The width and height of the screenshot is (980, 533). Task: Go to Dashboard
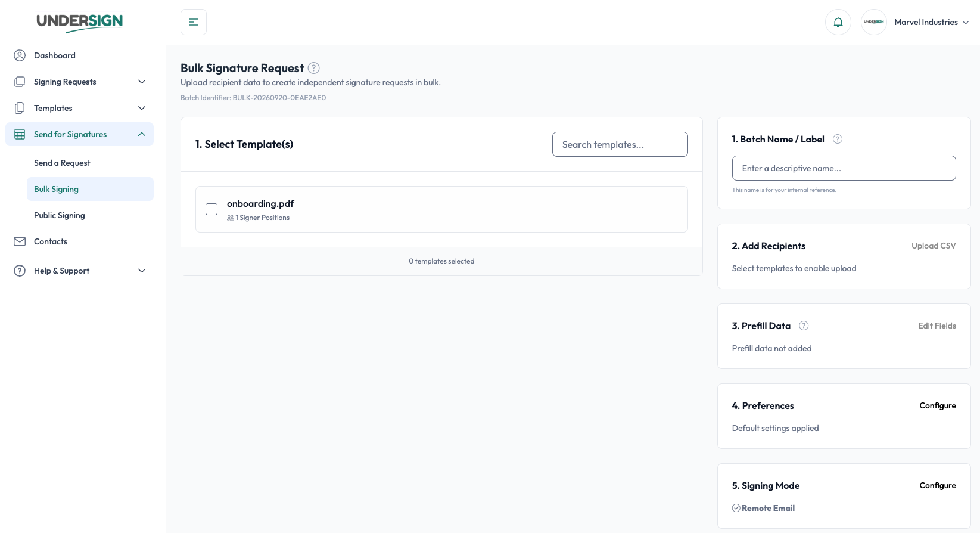pyautogui.click(x=55, y=55)
